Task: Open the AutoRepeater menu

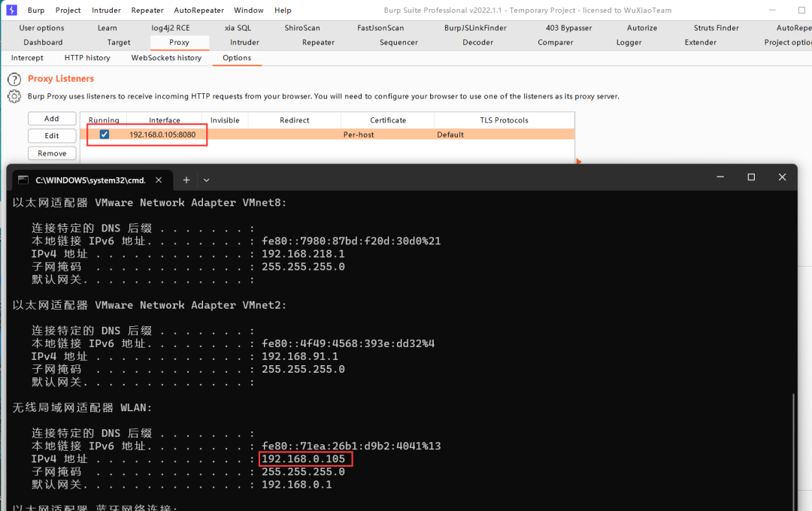Action: click(x=198, y=10)
